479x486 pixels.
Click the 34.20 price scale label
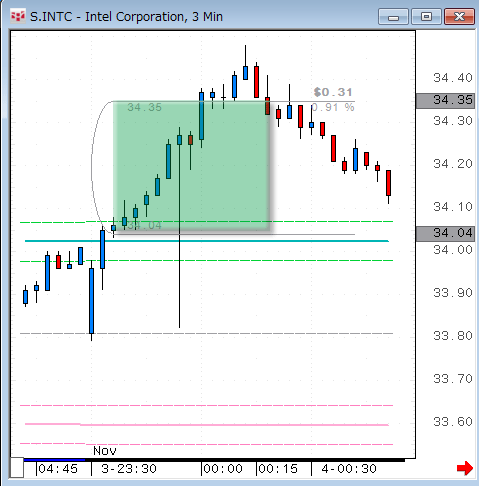click(x=453, y=164)
